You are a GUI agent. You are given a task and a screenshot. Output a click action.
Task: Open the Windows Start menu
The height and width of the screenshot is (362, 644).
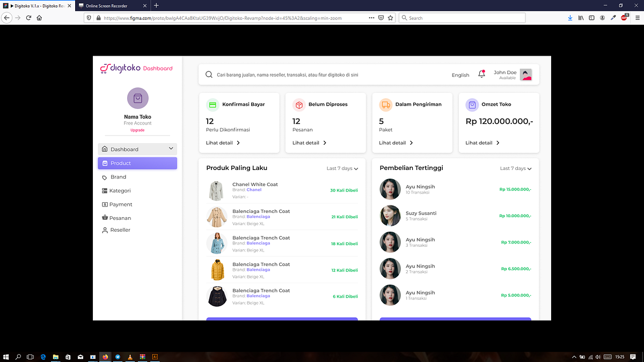point(6,357)
